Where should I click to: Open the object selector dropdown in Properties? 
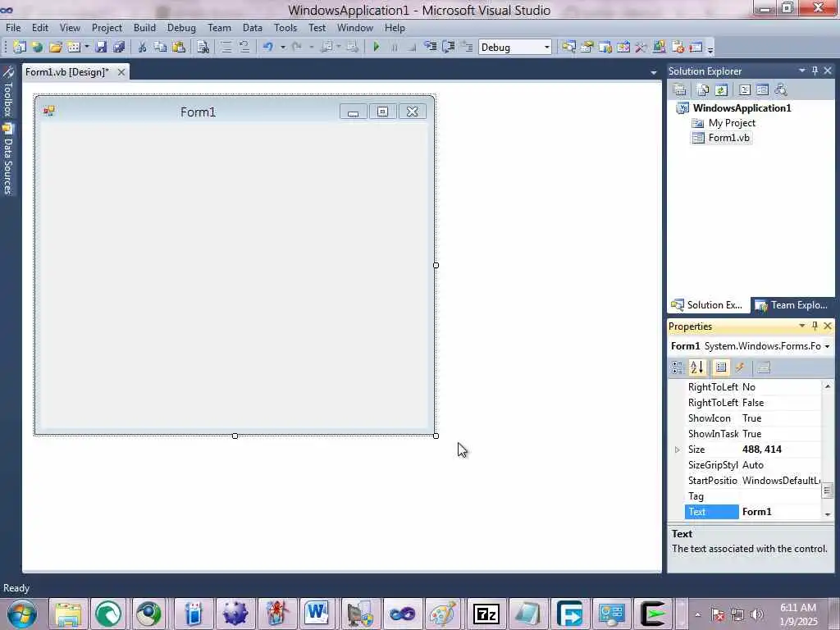point(827,347)
